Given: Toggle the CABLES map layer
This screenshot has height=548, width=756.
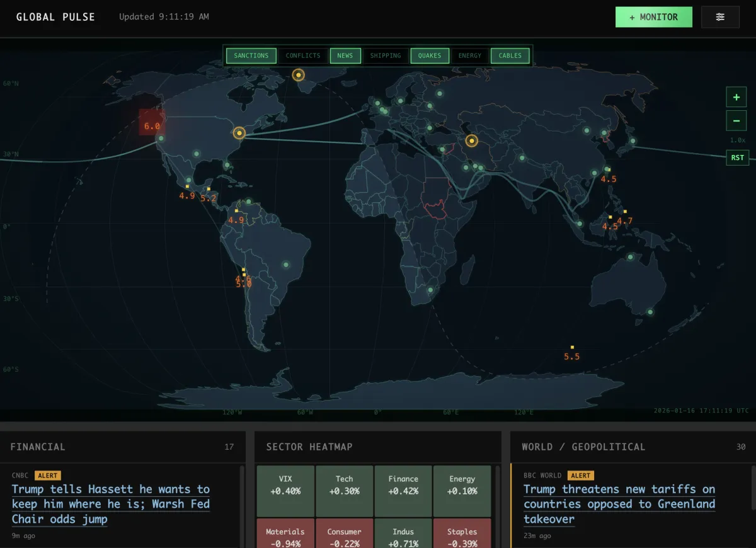Looking at the screenshot, I should 510,55.
